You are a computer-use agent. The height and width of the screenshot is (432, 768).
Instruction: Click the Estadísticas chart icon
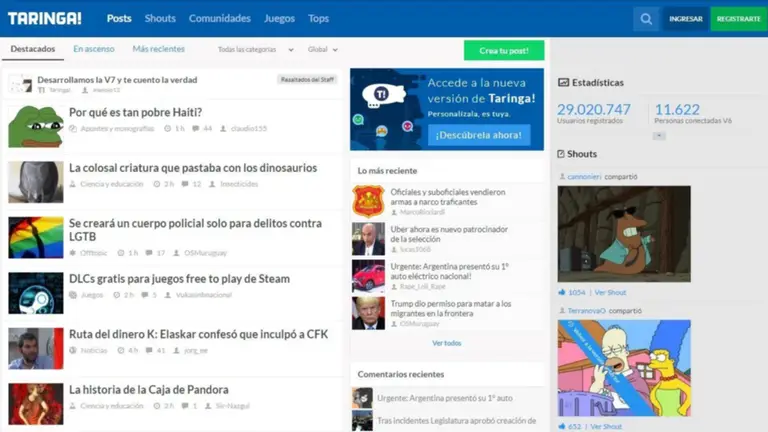point(563,82)
